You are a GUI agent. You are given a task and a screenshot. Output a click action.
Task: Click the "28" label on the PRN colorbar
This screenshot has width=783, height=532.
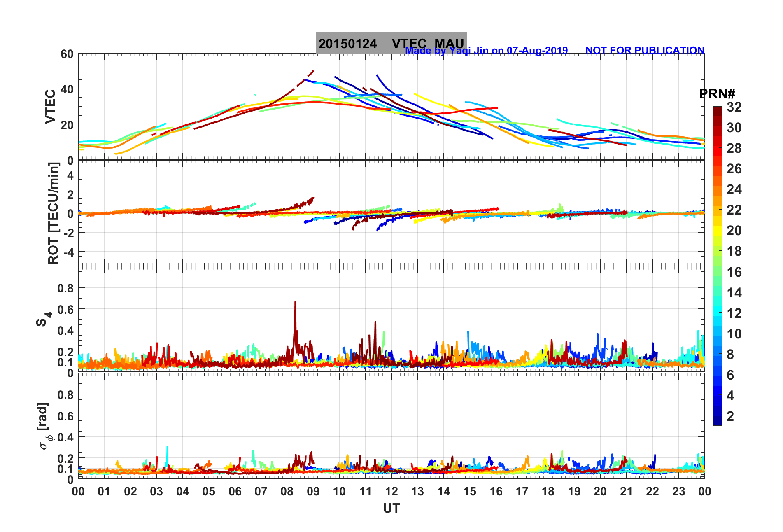pos(734,148)
